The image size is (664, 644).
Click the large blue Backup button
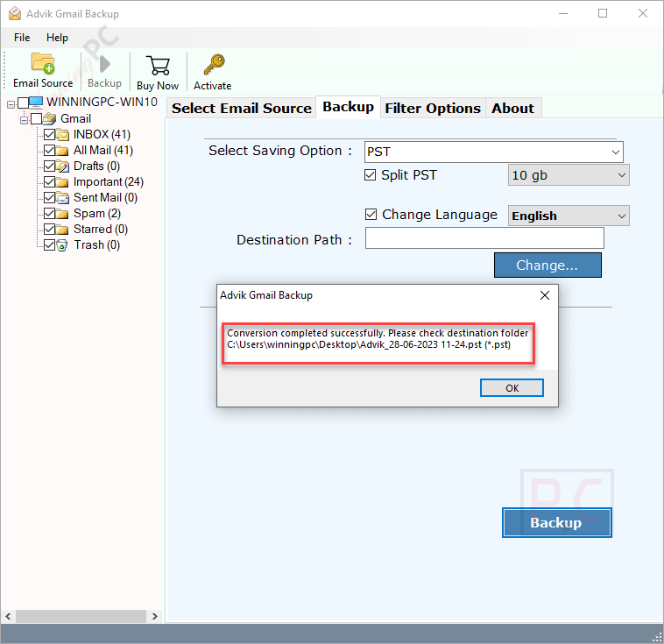click(x=556, y=523)
